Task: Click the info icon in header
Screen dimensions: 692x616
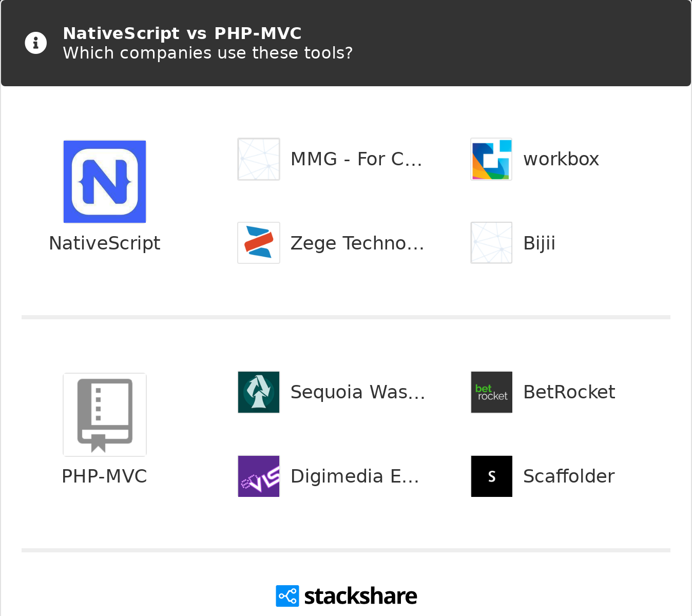Action: [x=36, y=43]
